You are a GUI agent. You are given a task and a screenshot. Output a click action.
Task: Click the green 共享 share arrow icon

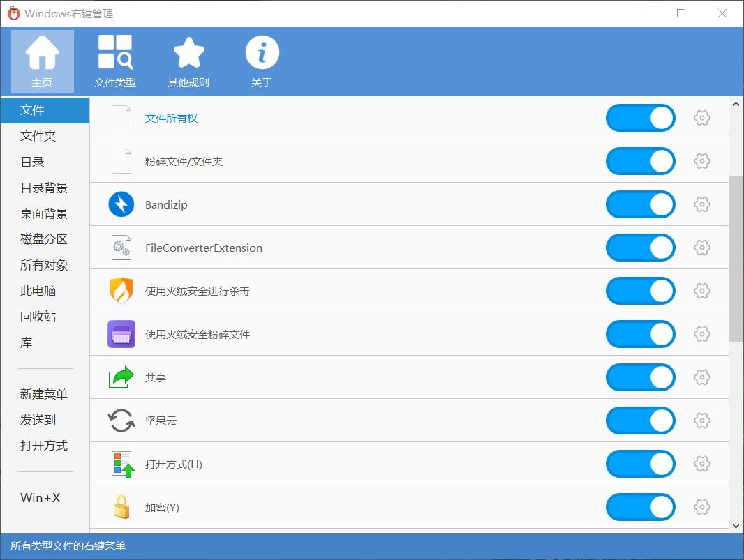coord(121,377)
